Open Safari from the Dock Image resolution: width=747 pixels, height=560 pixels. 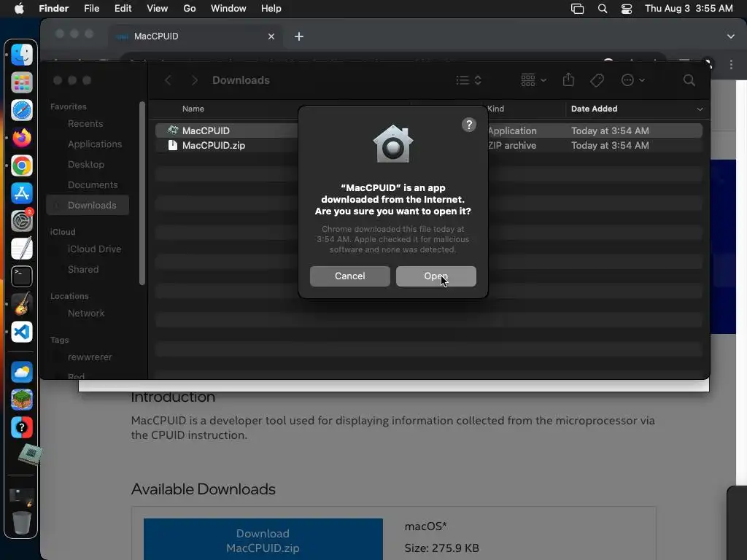(x=21, y=110)
